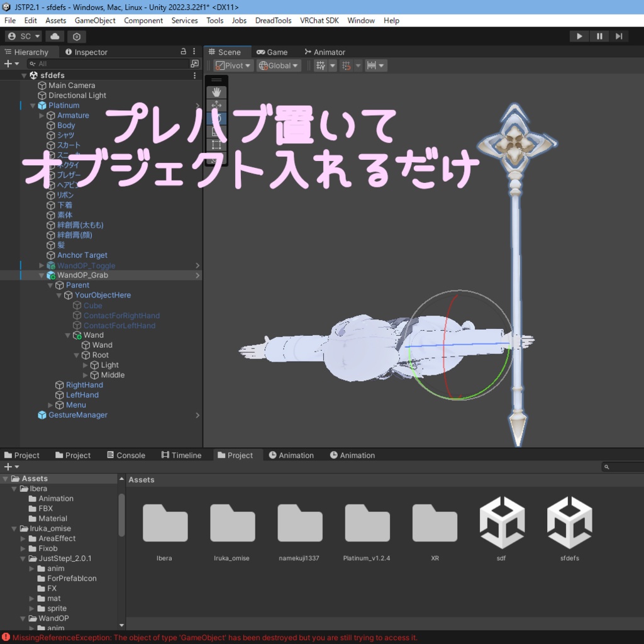Collapse the YourObjectHere object
Screen dimensions: 644x644
pos(59,296)
